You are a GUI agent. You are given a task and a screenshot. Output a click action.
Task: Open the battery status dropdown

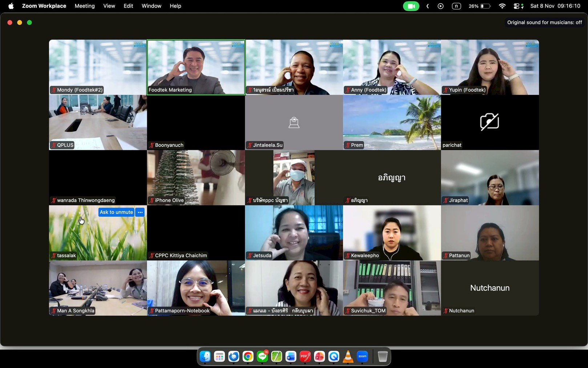485,6
